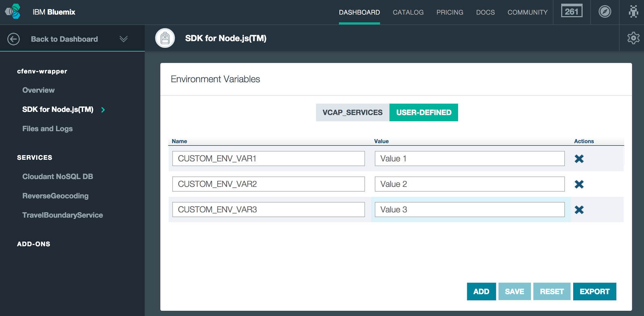Click the Value 1 input field
The image size is (644, 316).
pos(470,159)
